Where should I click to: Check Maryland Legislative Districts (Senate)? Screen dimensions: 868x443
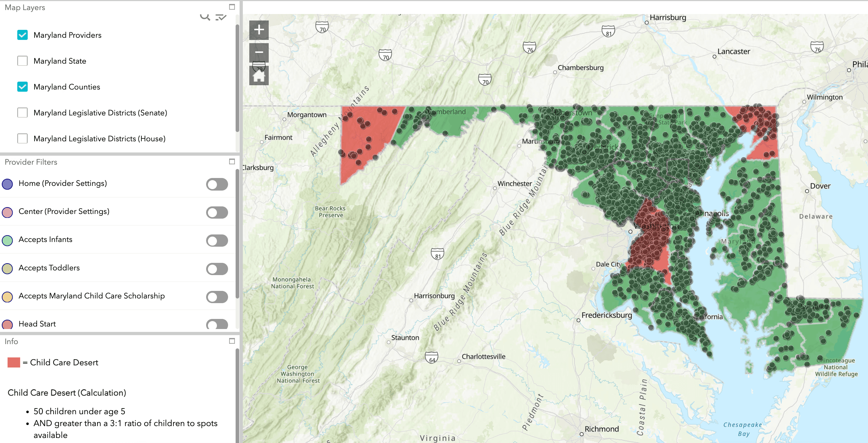click(x=22, y=113)
